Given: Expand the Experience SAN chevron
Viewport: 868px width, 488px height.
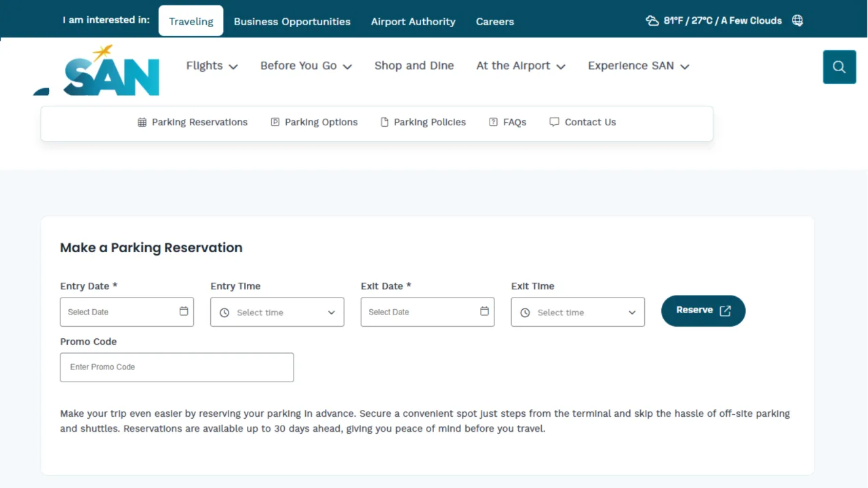Looking at the screenshot, I should pos(685,66).
